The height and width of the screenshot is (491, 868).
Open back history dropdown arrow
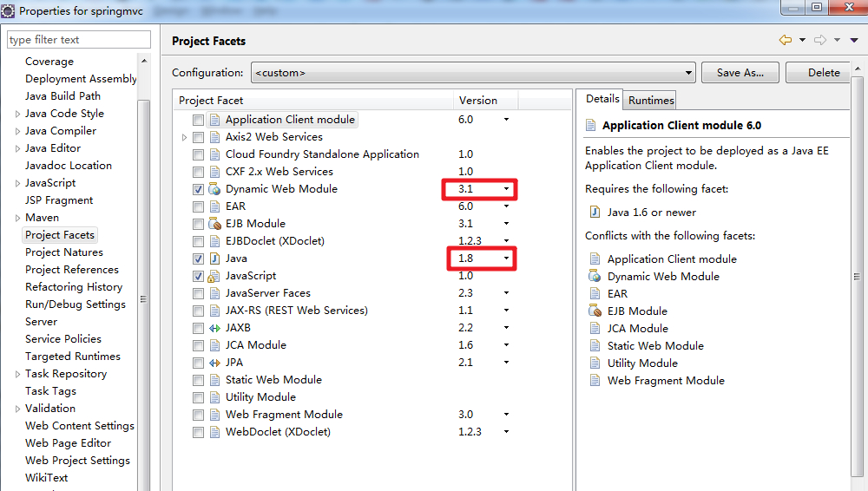point(802,40)
